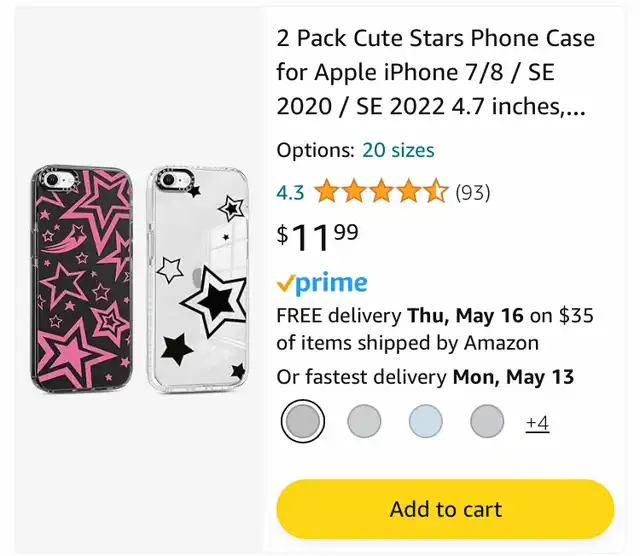Pick the fourth gray color swatch
Image resolution: width=640 pixels, height=556 pixels.
pos(487,421)
